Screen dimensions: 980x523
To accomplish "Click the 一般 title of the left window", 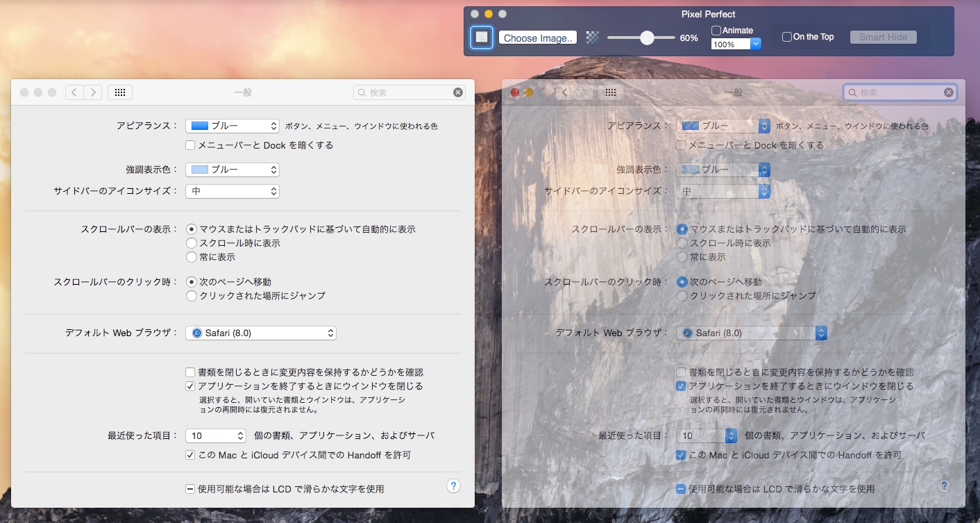I will (243, 92).
